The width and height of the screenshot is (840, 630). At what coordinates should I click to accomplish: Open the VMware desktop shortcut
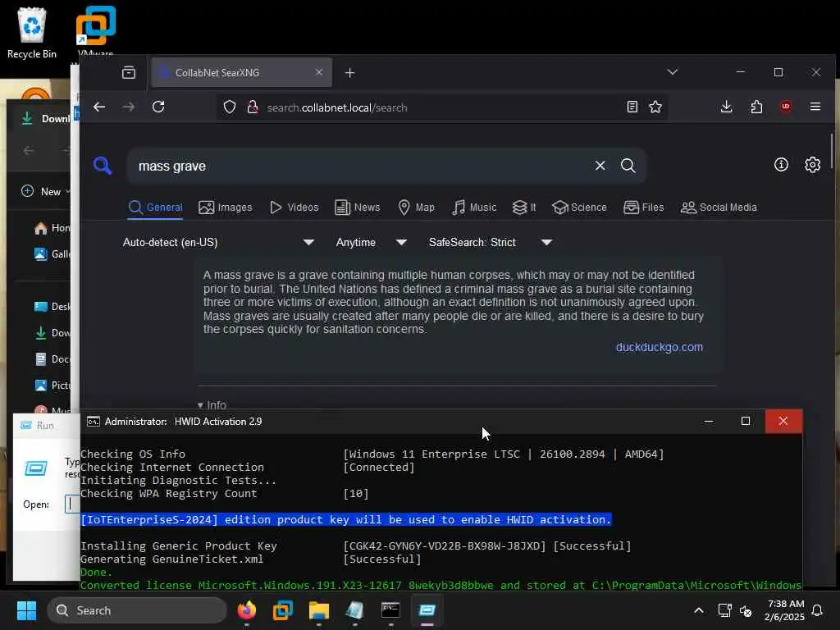click(x=95, y=31)
